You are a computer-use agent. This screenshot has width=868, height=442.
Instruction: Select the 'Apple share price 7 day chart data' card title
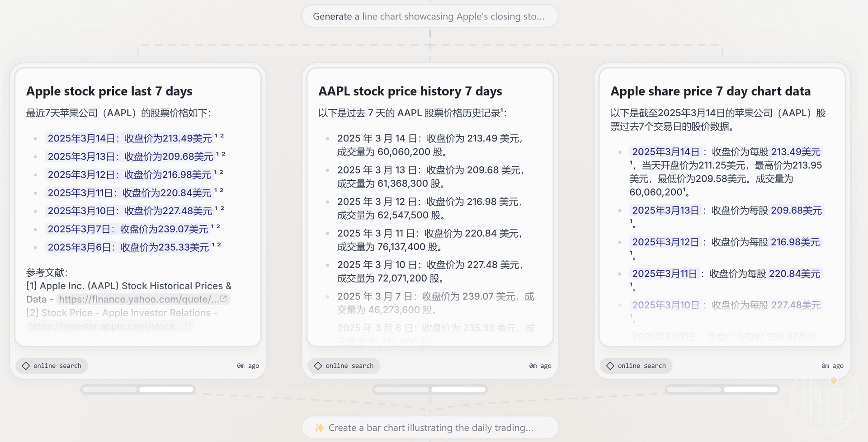710,91
